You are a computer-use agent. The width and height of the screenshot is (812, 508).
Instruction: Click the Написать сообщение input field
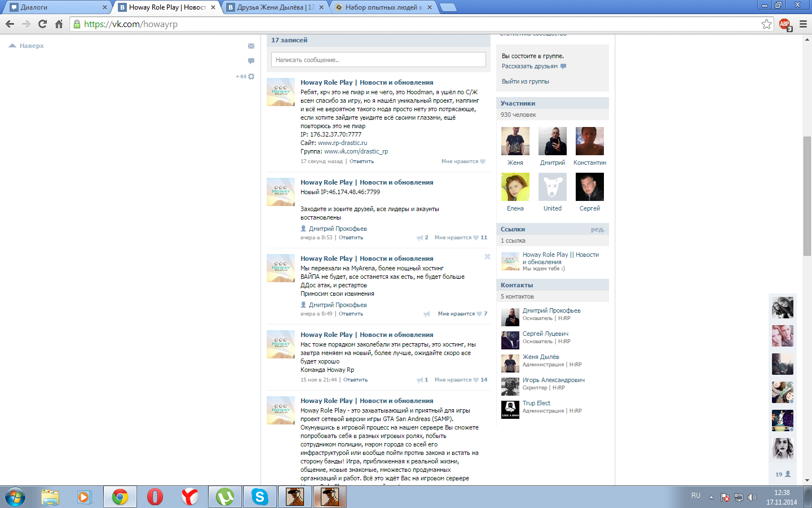[x=378, y=60]
